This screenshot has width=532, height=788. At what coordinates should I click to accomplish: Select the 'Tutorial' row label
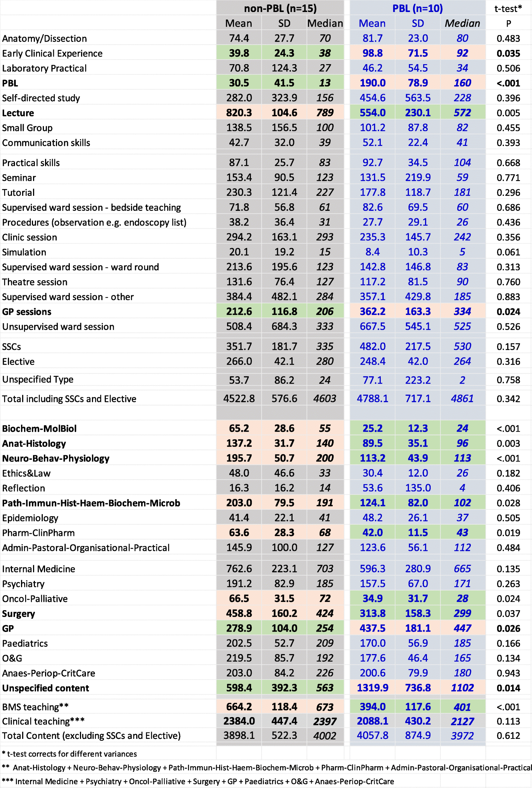coord(18,193)
